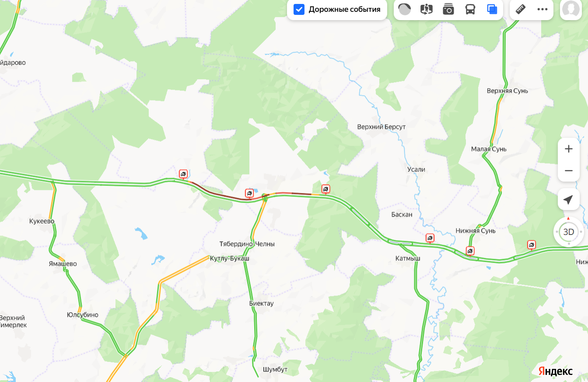Zoom in with plus button
The width and height of the screenshot is (588, 382).
(x=569, y=149)
